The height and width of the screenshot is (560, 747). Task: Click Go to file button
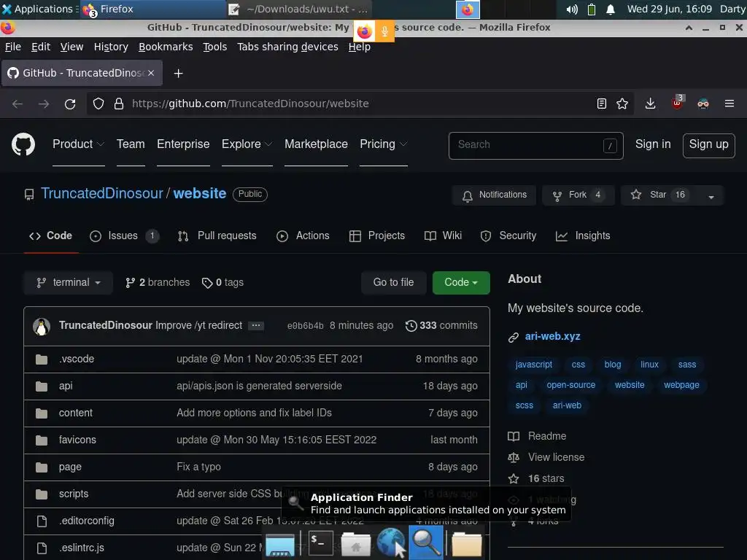pyautogui.click(x=393, y=283)
